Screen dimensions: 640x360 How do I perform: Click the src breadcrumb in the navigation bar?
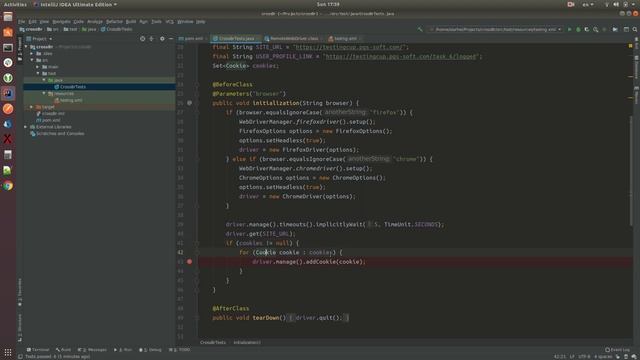(x=53, y=29)
